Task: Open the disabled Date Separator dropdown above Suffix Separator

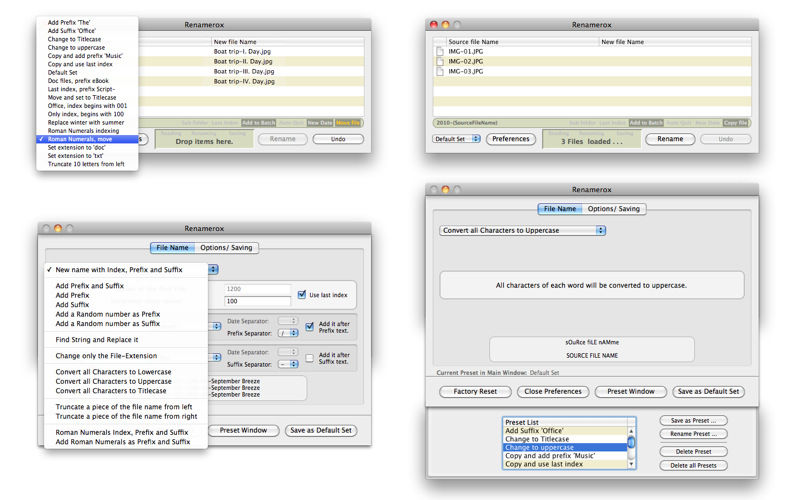Action: coord(287,352)
